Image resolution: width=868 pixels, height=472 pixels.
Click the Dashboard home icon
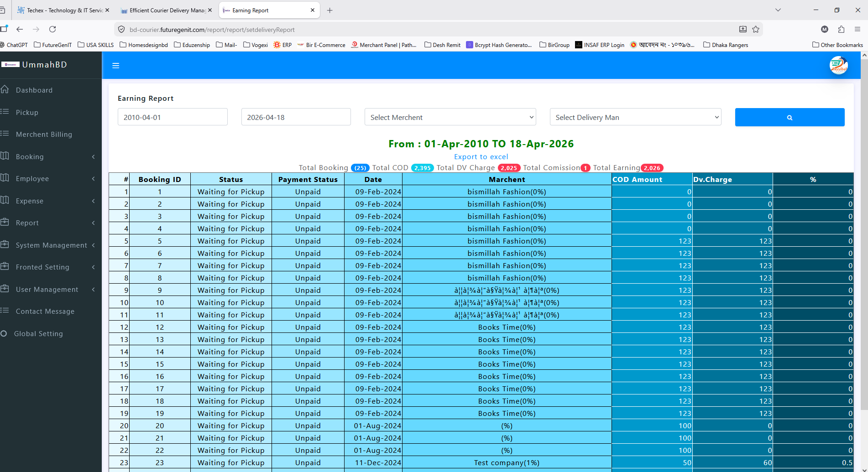pos(5,89)
